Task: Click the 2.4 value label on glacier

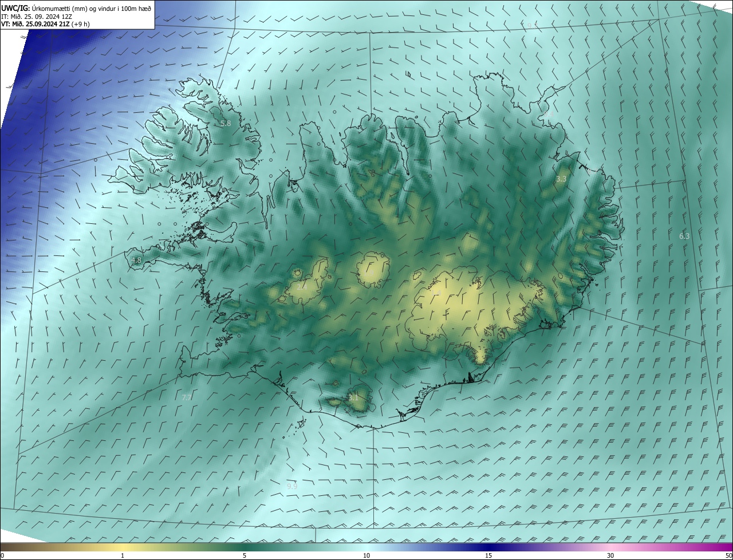Action: point(302,286)
